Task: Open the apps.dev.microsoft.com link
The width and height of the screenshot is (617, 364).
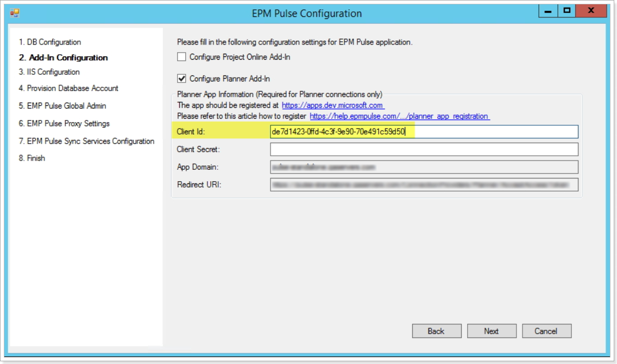Action: pyautogui.click(x=333, y=105)
